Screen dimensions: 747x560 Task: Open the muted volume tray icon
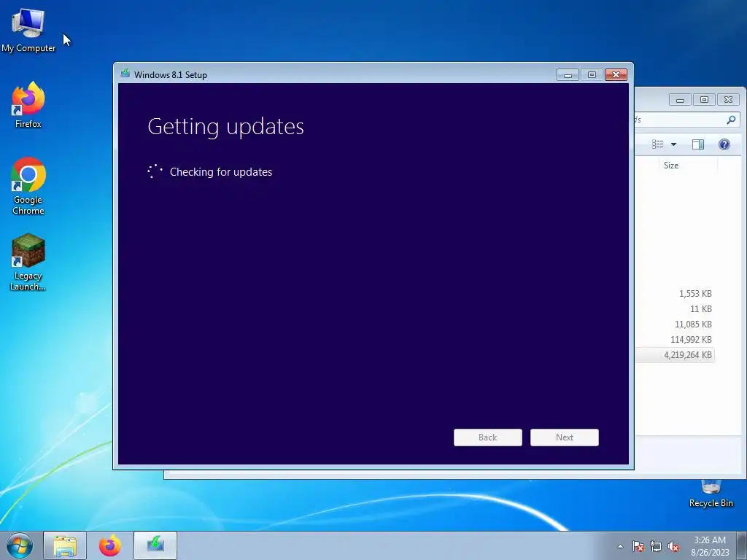coord(673,546)
